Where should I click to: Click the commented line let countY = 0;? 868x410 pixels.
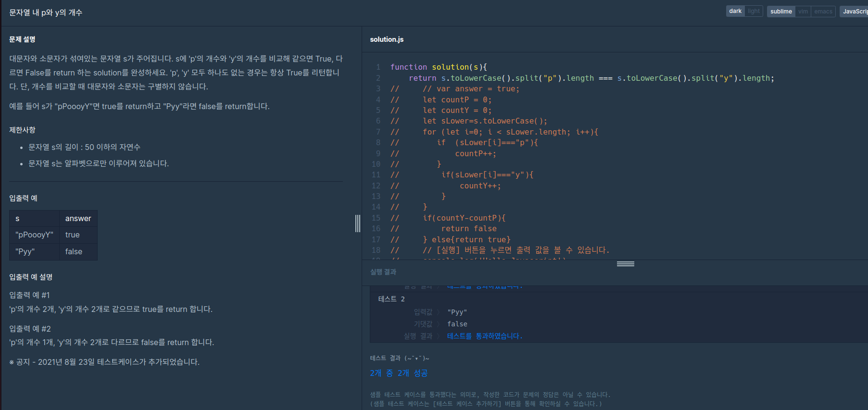(x=457, y=110)
